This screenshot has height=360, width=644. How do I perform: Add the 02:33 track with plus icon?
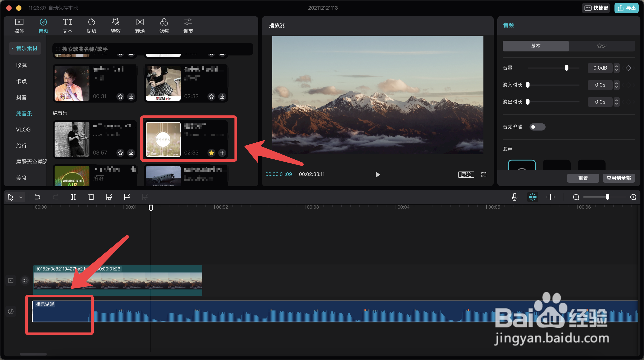[222, 152]
